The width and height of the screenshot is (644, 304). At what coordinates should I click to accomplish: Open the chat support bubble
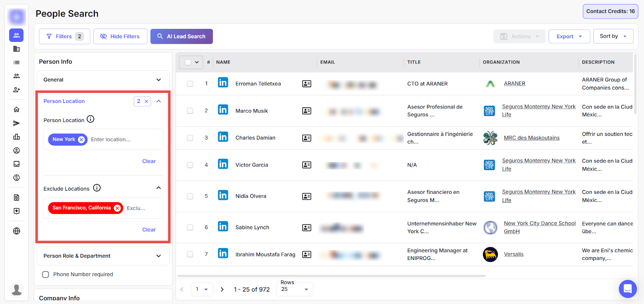(627, 288)
